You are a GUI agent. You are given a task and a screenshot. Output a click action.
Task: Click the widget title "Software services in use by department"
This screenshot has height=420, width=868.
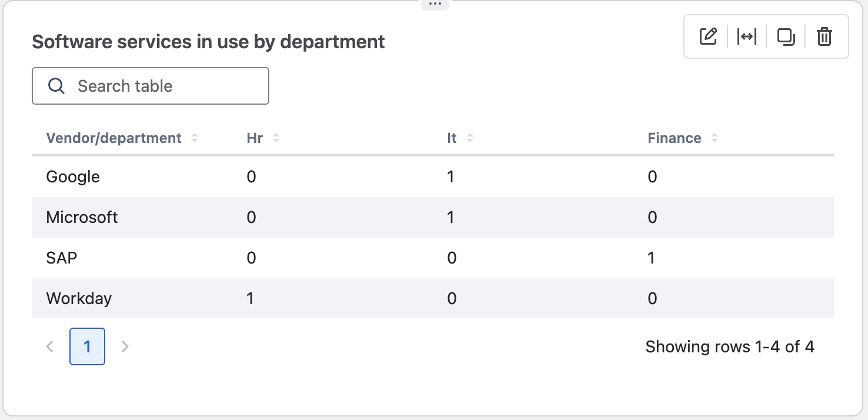pos(208,42)
